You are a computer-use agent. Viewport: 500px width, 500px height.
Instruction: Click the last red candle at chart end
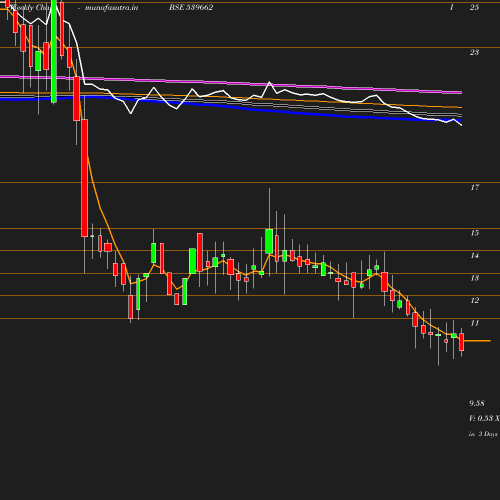click(x=462, y=342)
